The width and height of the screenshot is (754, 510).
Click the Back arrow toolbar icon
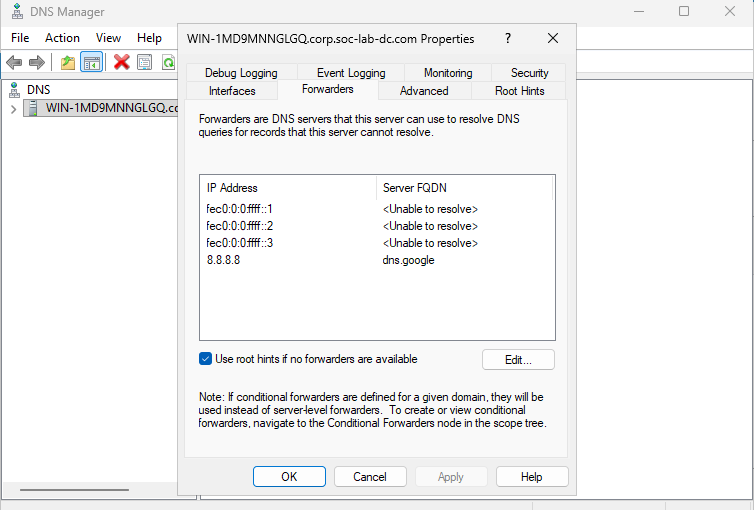point(14,62)
